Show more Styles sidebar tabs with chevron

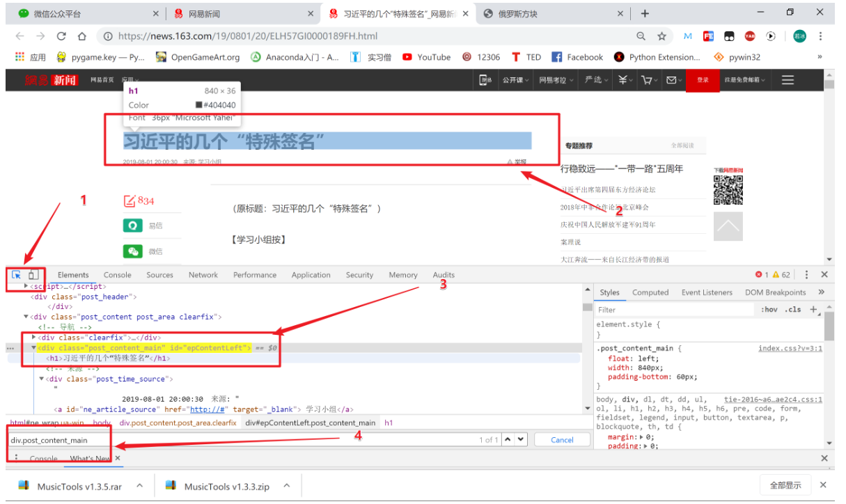point(821,292)
